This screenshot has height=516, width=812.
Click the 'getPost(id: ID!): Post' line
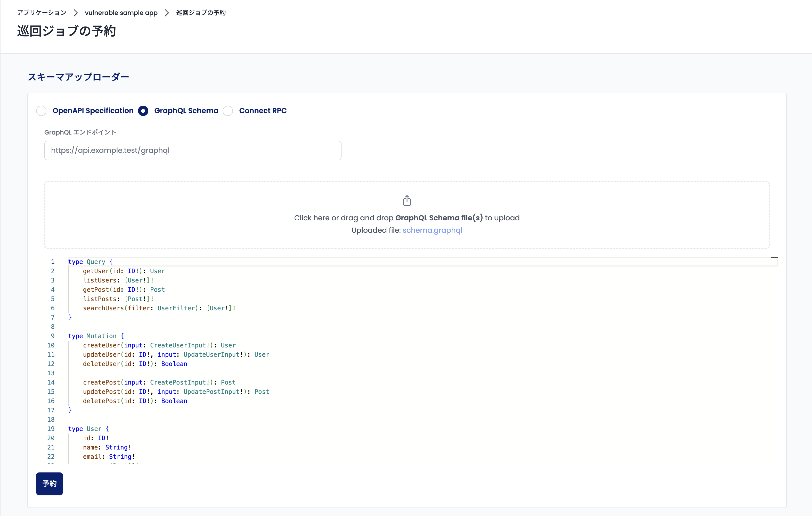pos(124,289)
